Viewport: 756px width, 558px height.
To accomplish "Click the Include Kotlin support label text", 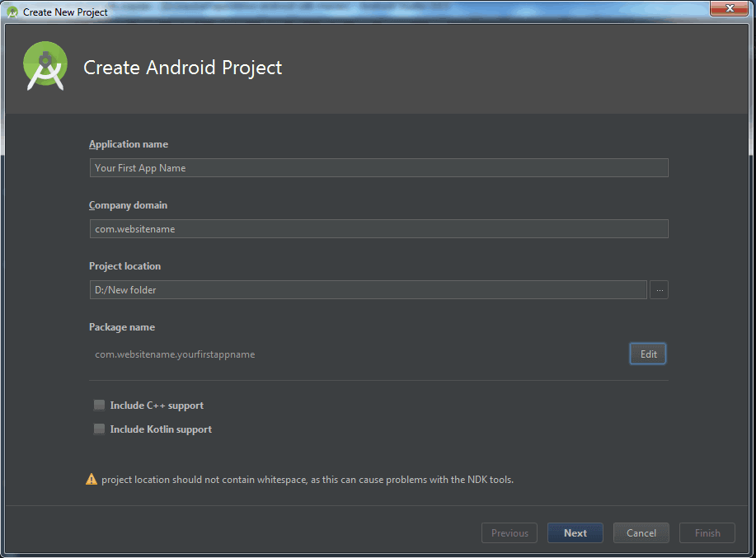I will [161, 429].
